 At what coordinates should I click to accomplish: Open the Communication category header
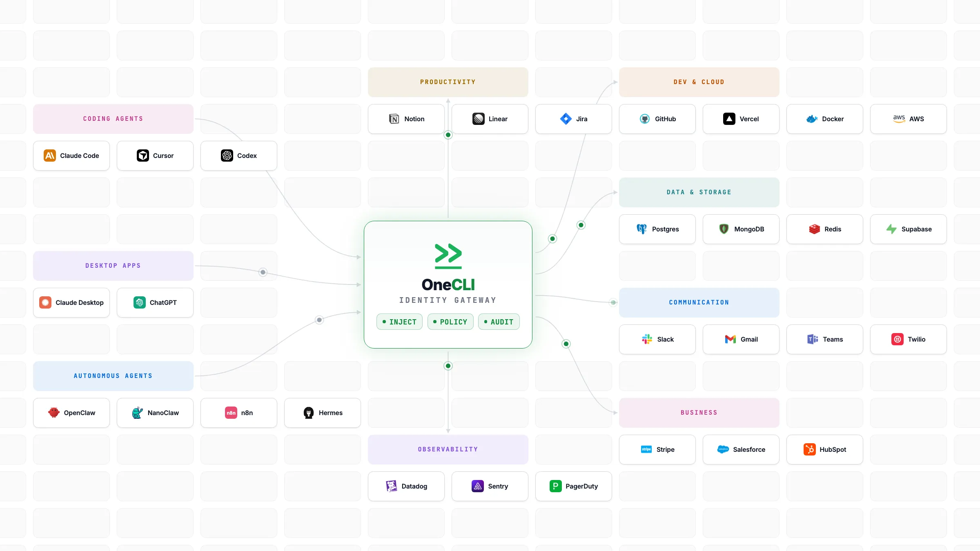click(699, 302)
